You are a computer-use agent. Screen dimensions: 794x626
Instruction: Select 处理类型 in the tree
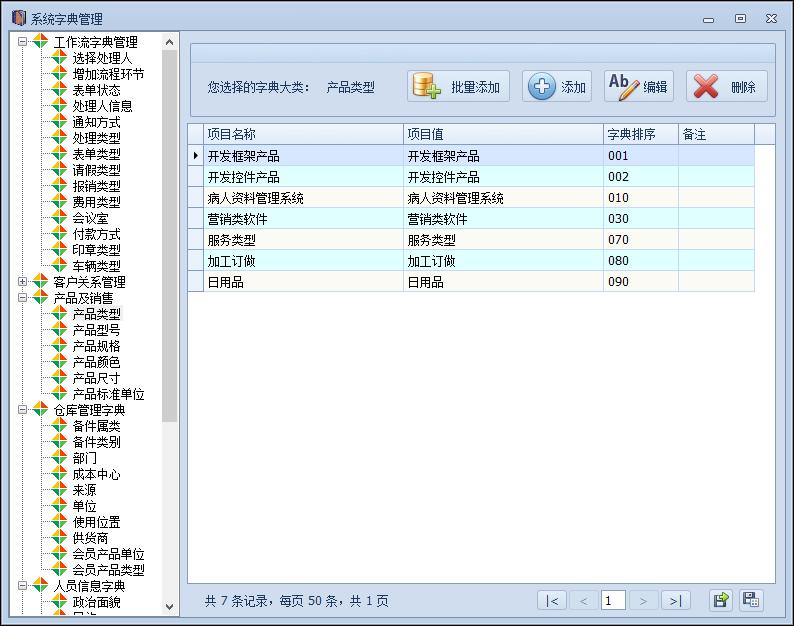tap(96, 138)
